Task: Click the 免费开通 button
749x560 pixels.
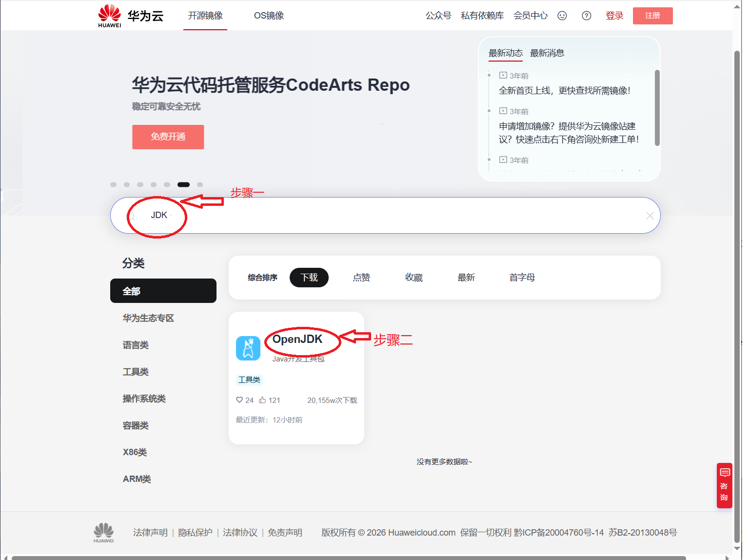Action: coord(168,137)
